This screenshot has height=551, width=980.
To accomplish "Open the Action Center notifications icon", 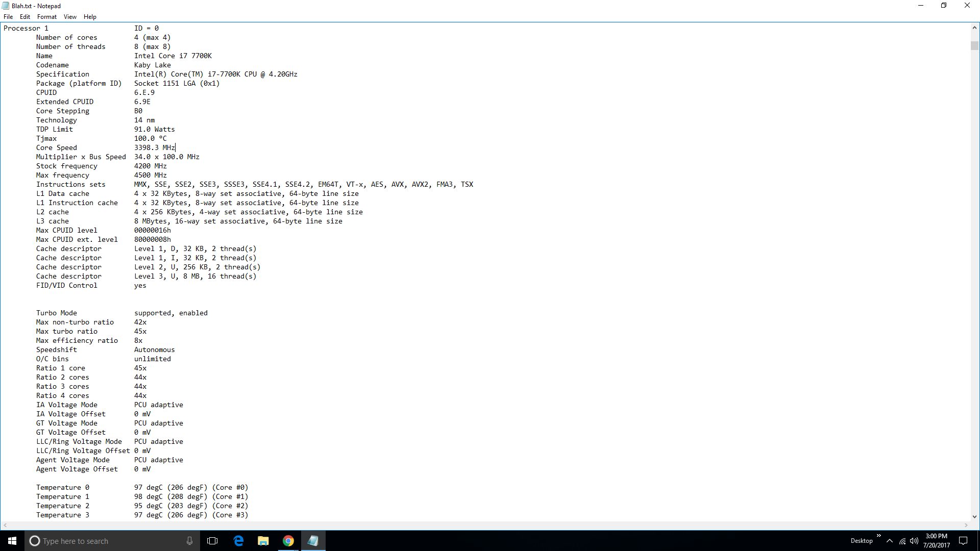I will point(963,541).
